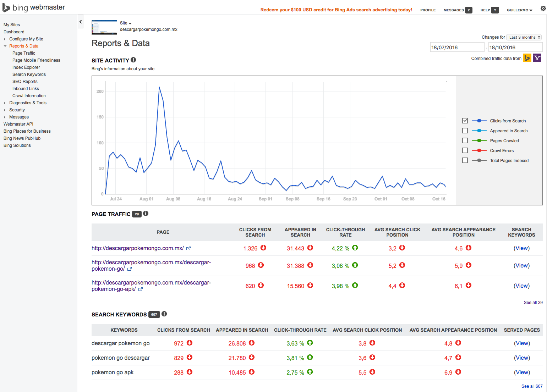The height and width of the screenshot is (392, 547).
Task: Click the Search Keywords info icon
Action: point(164,314)
